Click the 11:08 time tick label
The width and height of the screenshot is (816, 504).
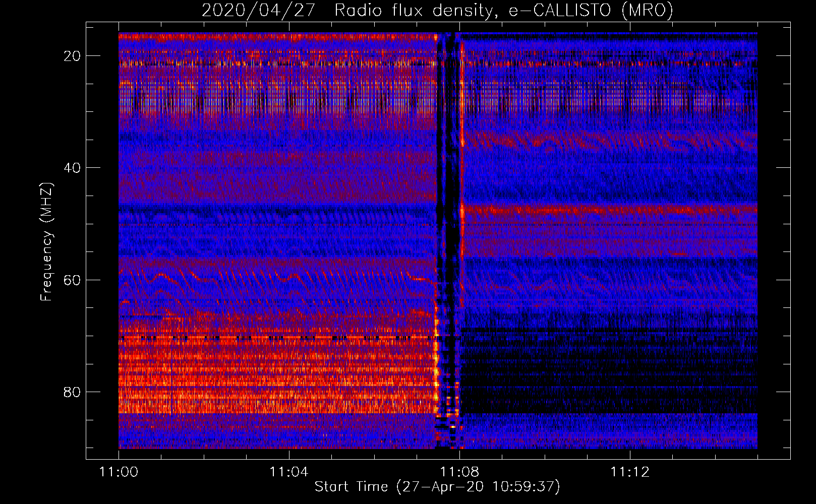click(x=459, y=472)
